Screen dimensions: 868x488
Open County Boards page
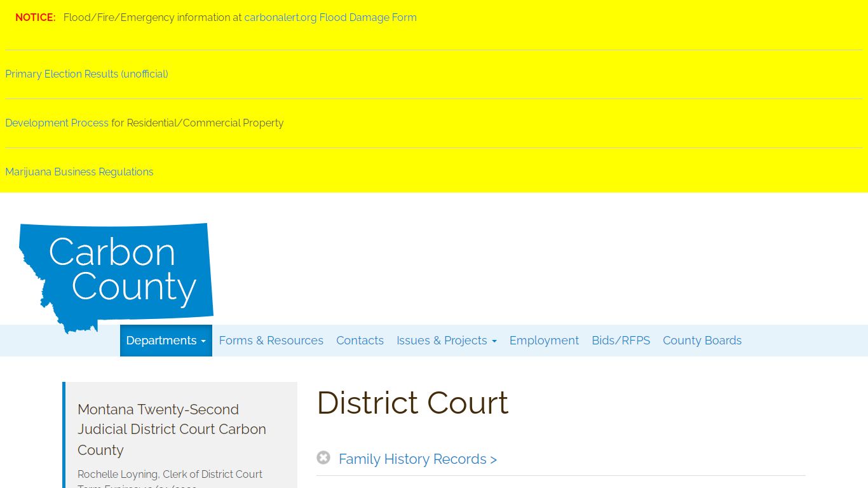tap(702, 341)
